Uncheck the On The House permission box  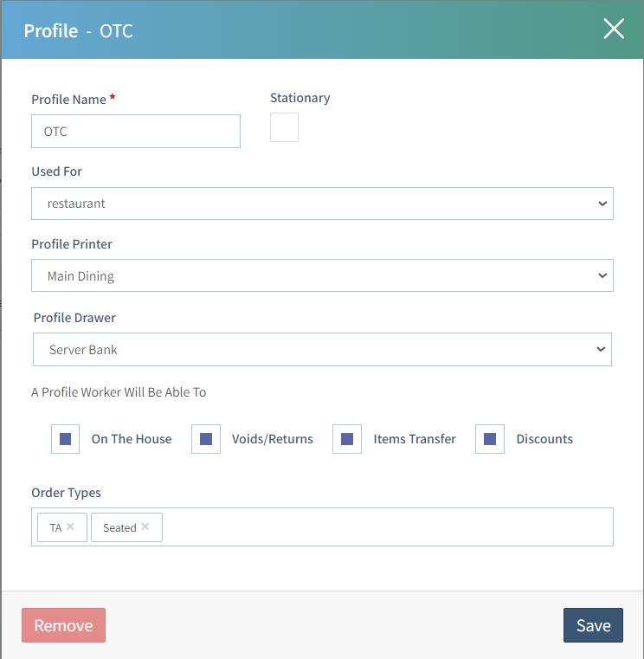click(66, 439)
